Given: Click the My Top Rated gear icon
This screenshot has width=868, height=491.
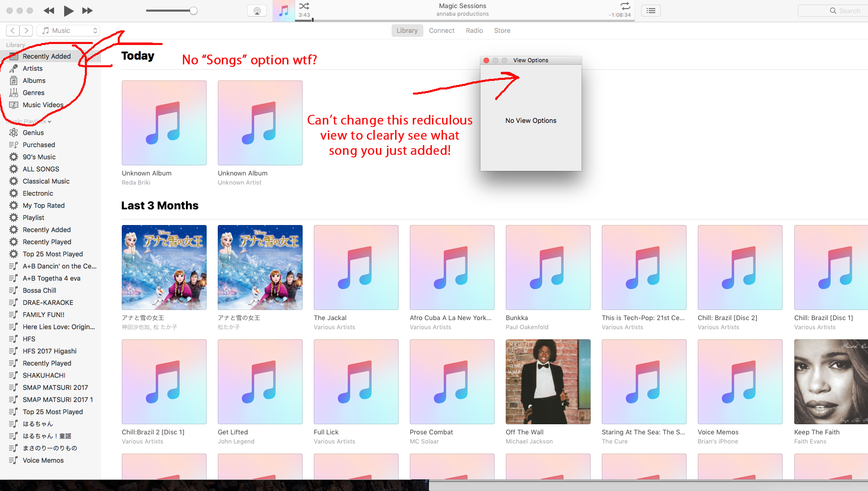Looking at the screenshot, I should [14, 205].
